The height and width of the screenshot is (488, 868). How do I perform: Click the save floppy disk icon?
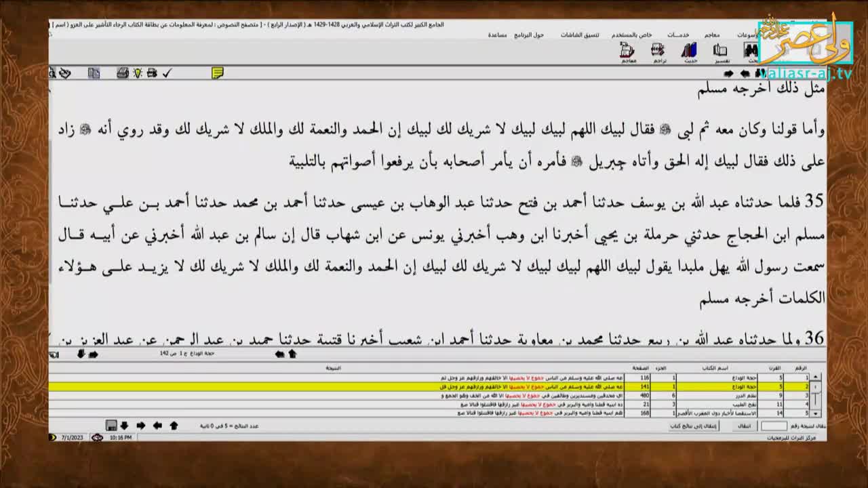pos(111,426)
